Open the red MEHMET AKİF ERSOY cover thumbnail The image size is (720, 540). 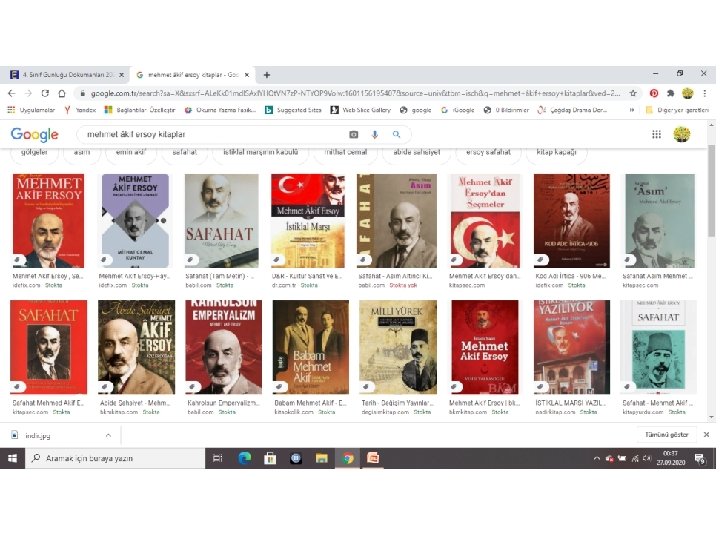pos(48,221)
